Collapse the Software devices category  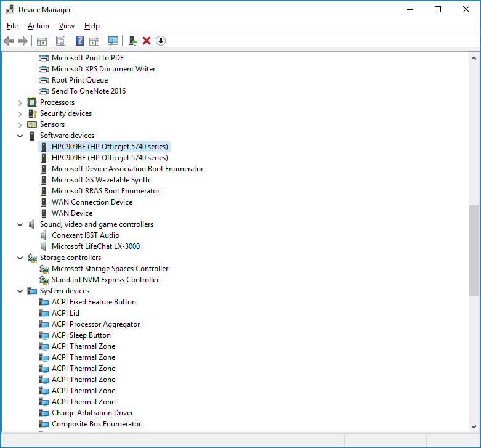point(20,136)
